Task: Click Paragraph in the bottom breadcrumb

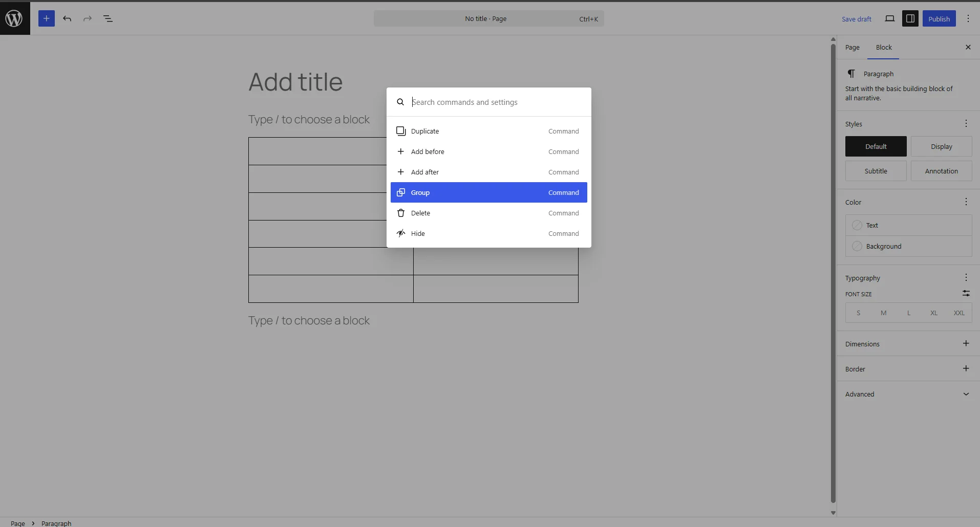Action: [x=56, y=523]
